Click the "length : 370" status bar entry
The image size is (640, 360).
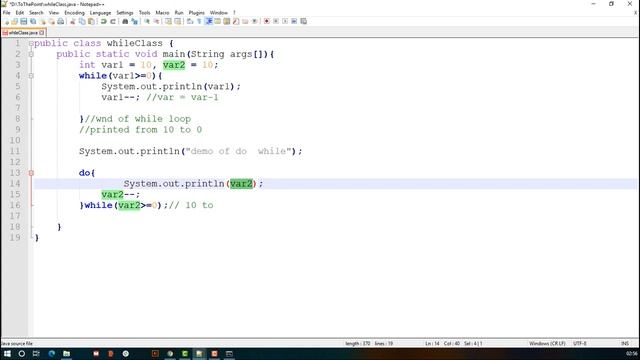tap(358, 344)
